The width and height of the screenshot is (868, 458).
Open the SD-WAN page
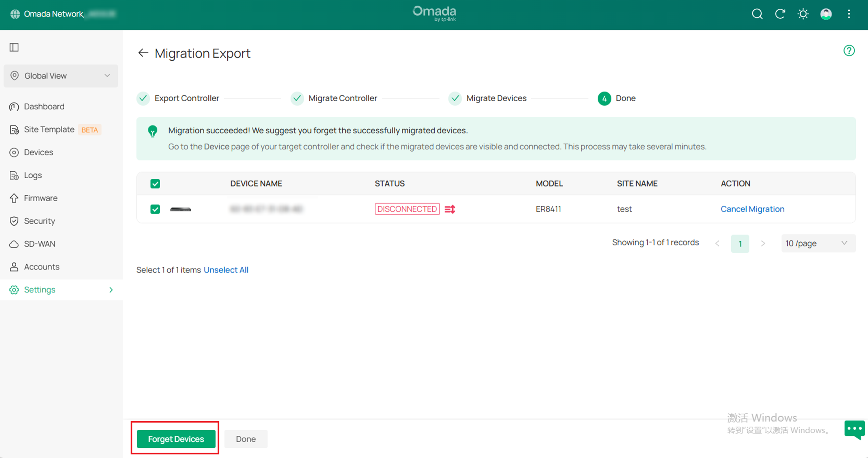pos(39,243)
